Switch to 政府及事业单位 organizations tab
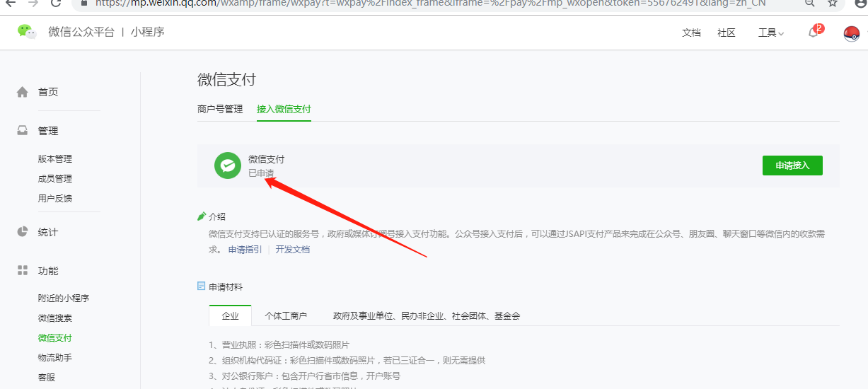 (427, 316)
